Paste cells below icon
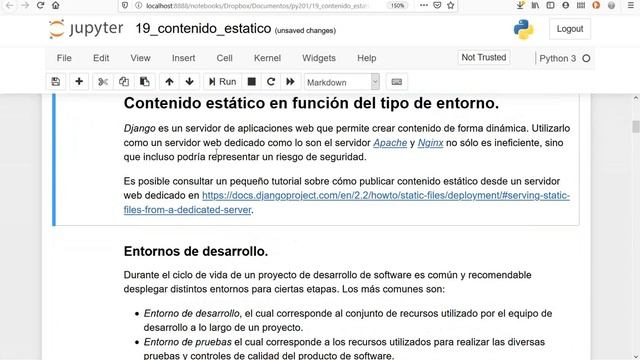Image resolution: width=640 pixels, height=360 pixels. pyautogui.click(x=144, y=82)
